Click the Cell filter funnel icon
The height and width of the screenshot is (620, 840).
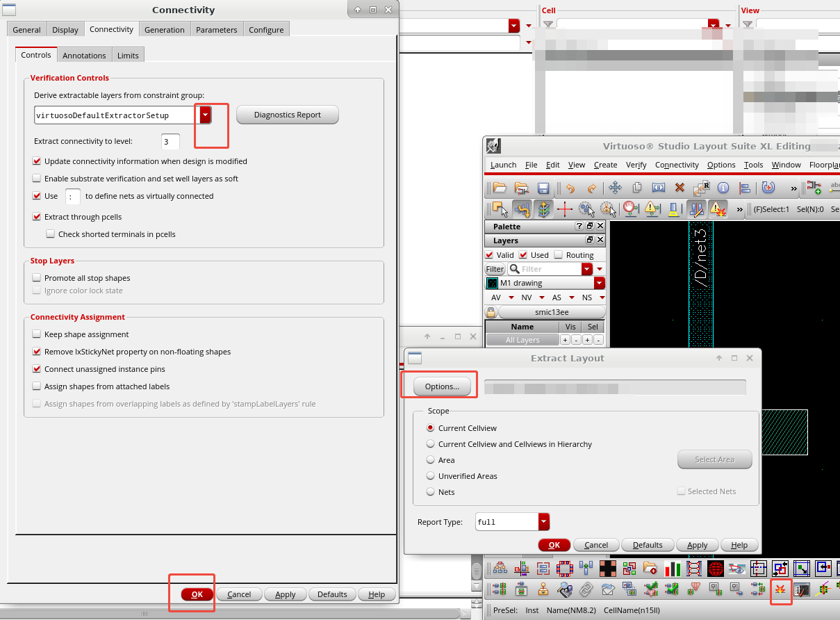click(x=548, y=25)
